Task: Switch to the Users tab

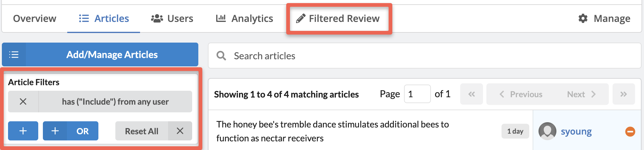Action: (x=172, y=19)
